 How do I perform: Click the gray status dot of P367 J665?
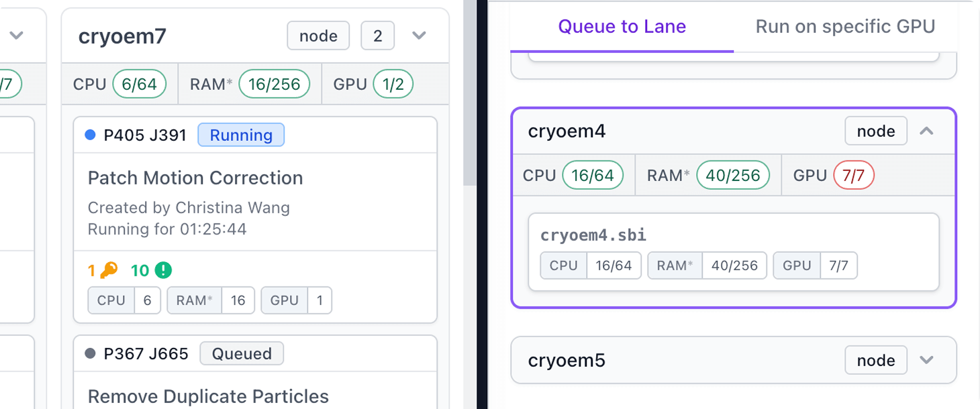tap(91, 353)
